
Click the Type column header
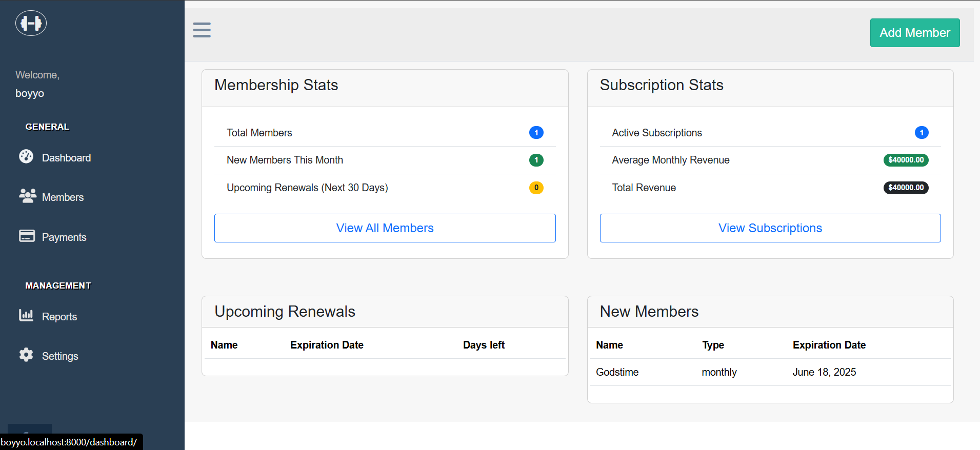pos(713,345)
